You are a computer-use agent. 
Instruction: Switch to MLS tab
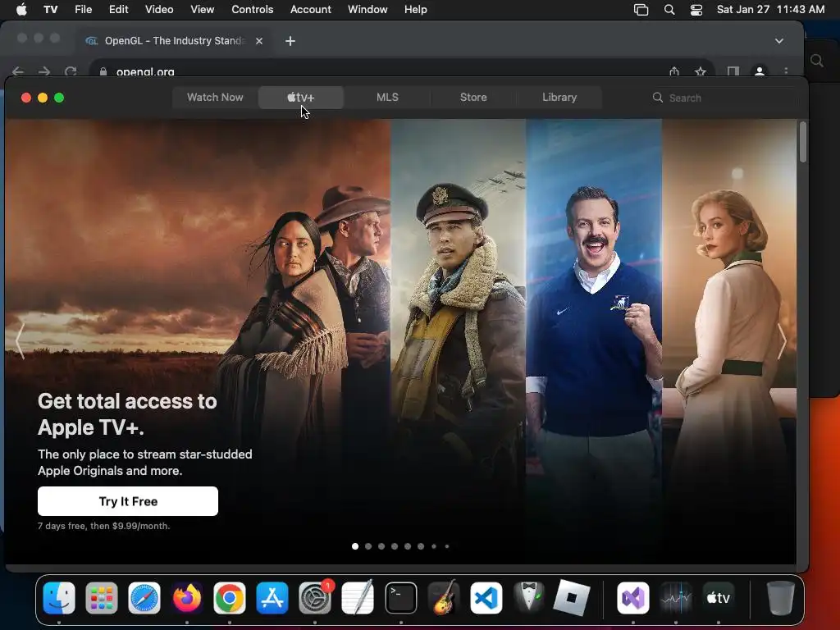point(387,98)
